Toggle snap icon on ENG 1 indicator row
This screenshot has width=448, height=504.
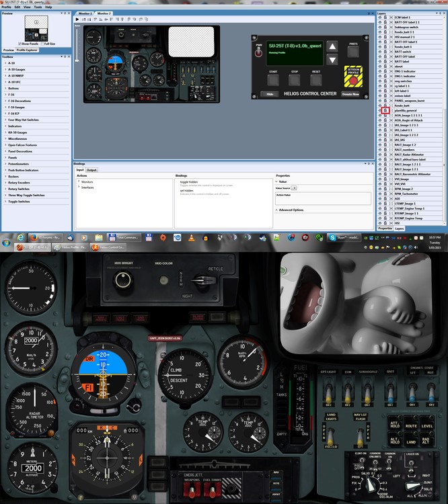pos(391,71)
